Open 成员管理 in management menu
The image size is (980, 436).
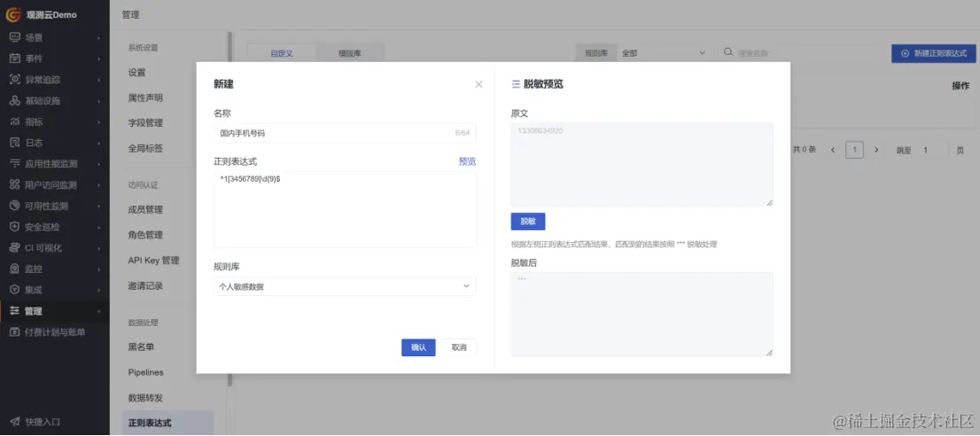click(145, 210)
